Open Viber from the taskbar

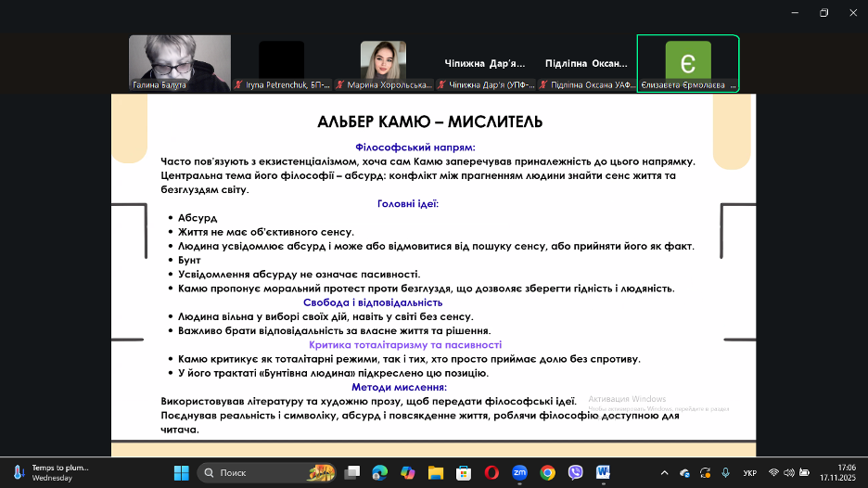coord(575,472)
